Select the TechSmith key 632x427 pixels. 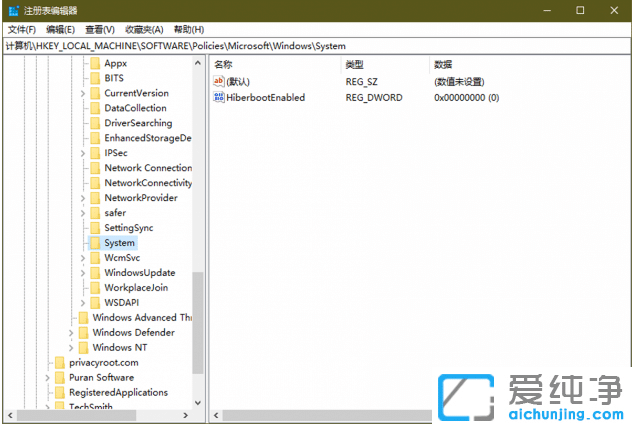(x=91, y=406)
